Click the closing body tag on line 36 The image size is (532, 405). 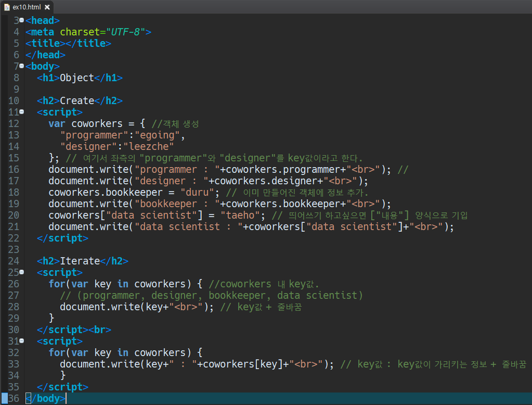pyautogui.click(x=45, y=399)
